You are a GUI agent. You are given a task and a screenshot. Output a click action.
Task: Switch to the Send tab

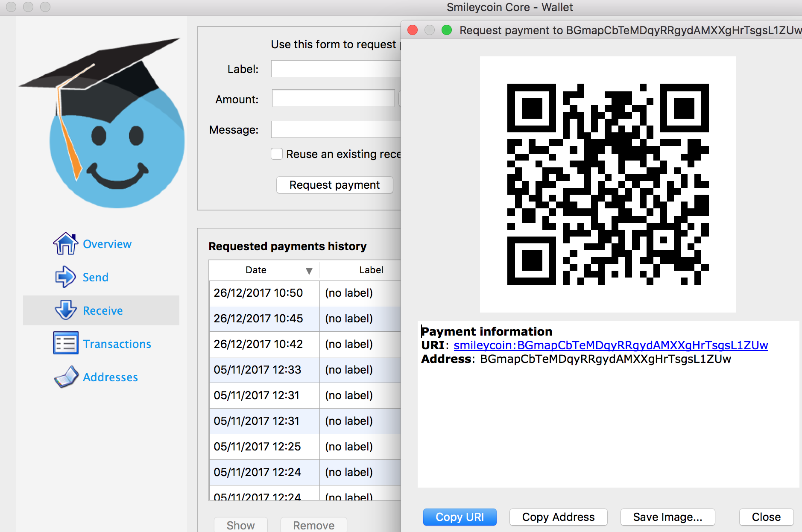[101, 277]
